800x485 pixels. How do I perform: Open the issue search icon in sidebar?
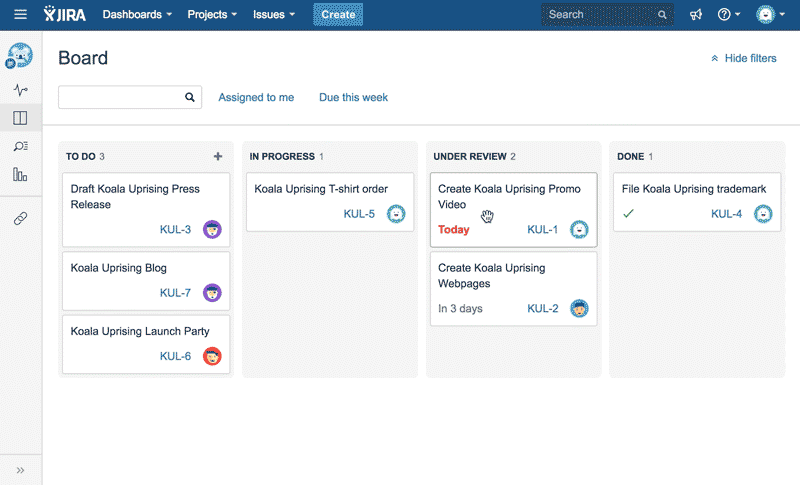[x=20, y=147]
